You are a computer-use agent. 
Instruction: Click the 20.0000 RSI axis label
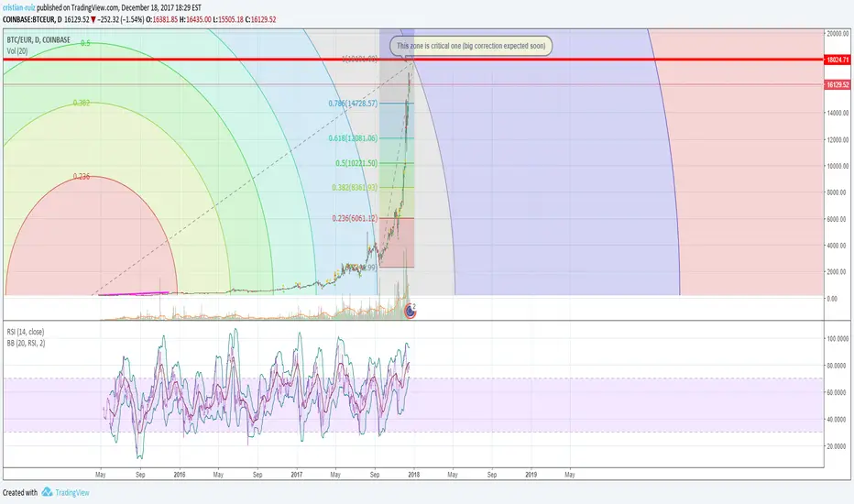[x=838, y=446]
